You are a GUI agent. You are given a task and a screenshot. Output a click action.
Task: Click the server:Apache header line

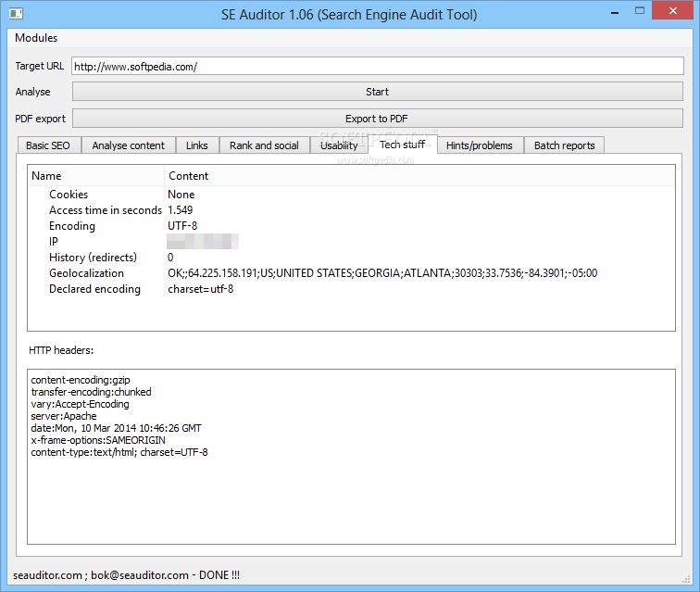[64, 416]
